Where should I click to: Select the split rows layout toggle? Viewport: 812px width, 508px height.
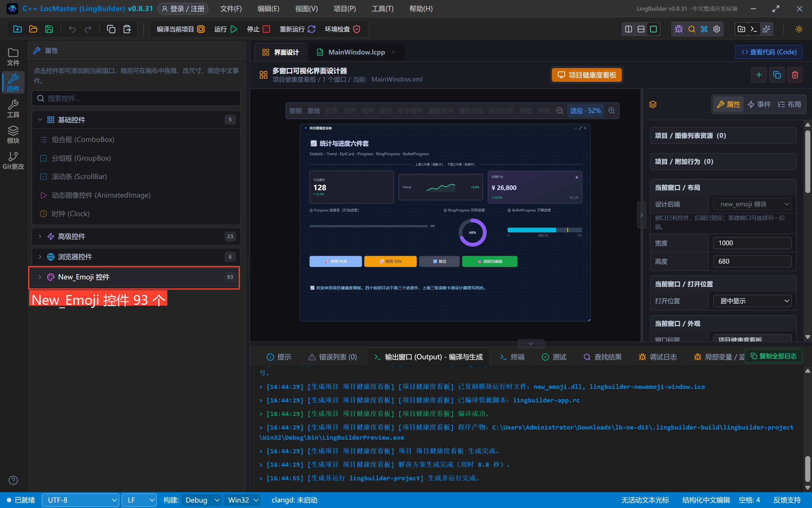[641, 29]
